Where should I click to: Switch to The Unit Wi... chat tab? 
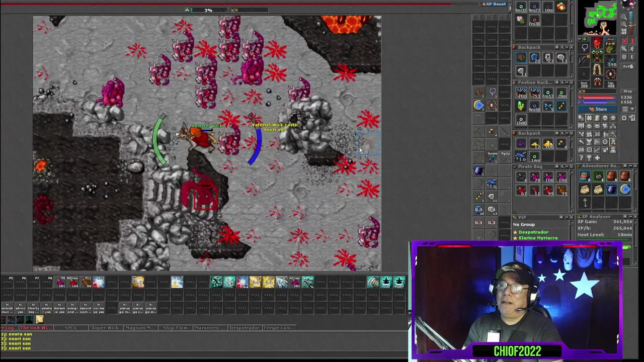click(35, 328)
